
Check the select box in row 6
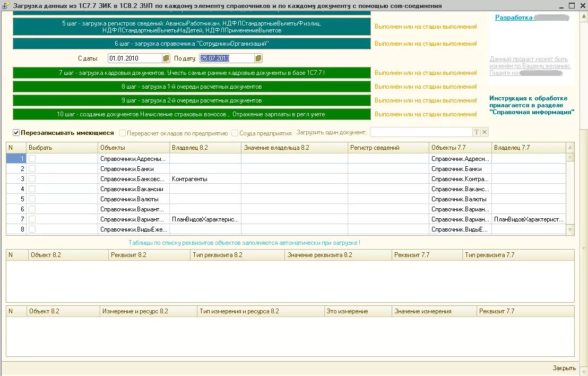point(32,209)
